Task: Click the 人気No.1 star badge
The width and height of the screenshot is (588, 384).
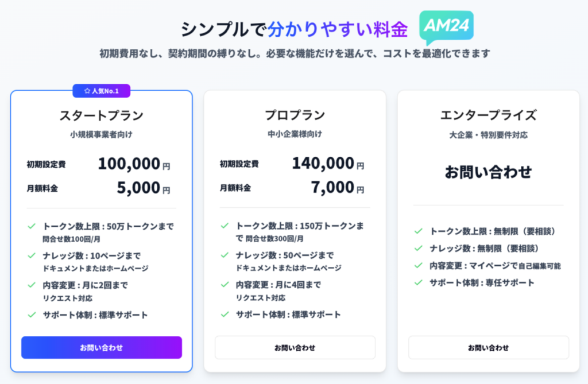Action: (x=101, y=91)
